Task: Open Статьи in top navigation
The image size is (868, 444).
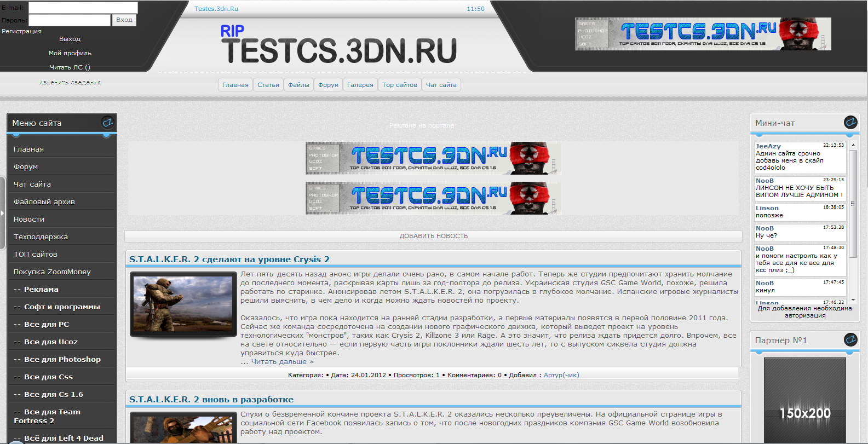Action: [x=268, y=85]
